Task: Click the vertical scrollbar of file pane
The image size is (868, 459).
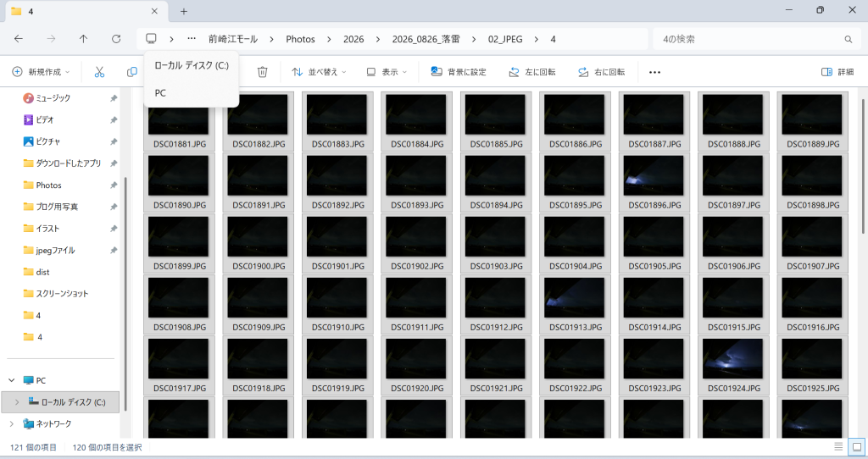Action: 863,166
